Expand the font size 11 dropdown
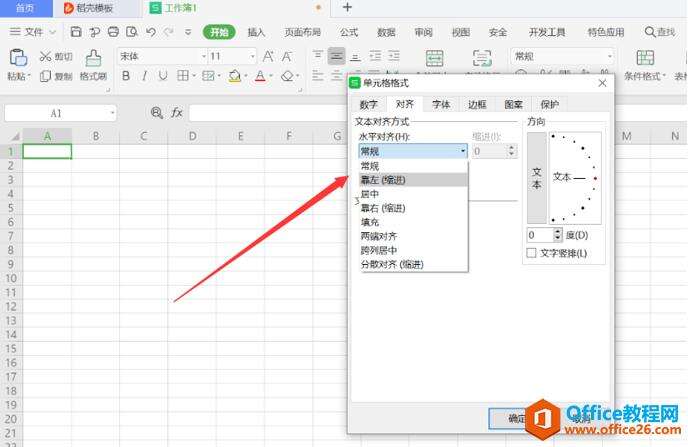Screen dimensions: 688x447 (252, 56)
